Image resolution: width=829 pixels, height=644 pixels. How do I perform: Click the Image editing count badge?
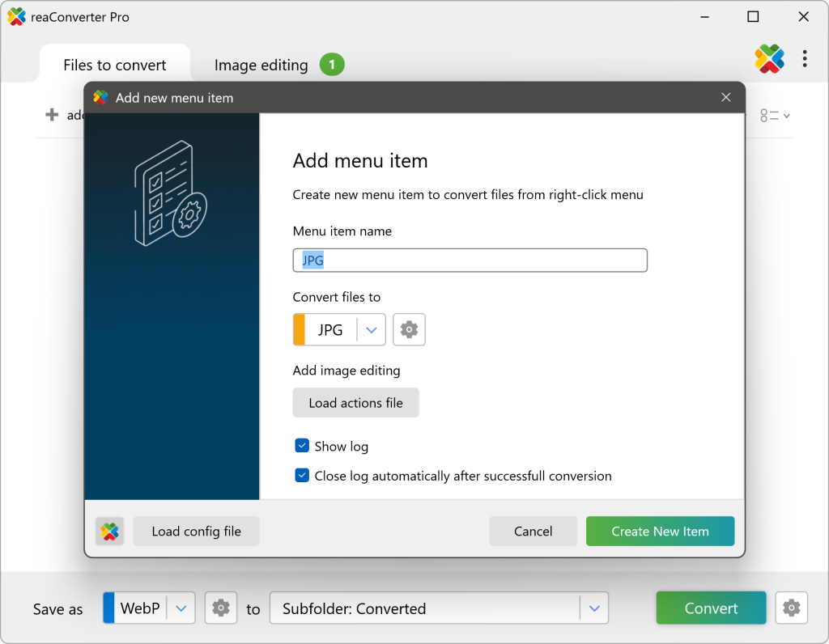click(332, 65)
